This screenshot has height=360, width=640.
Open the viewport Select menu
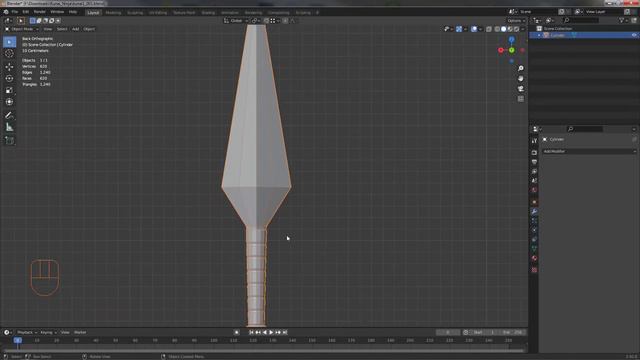(x=62, y=29)
